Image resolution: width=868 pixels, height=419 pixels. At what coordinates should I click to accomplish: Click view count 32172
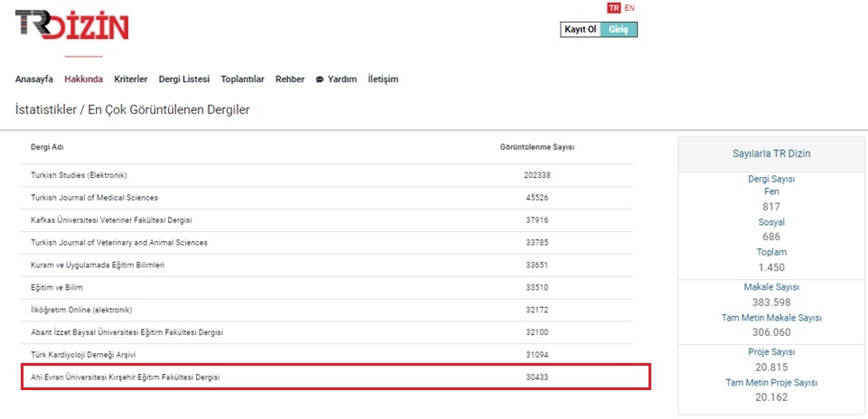537,310
